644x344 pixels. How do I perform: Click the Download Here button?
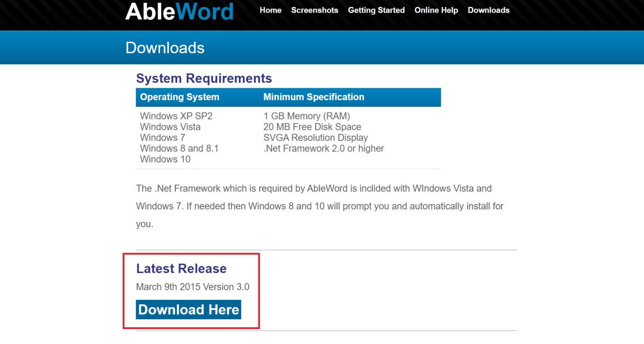click(x=188, y=309)
